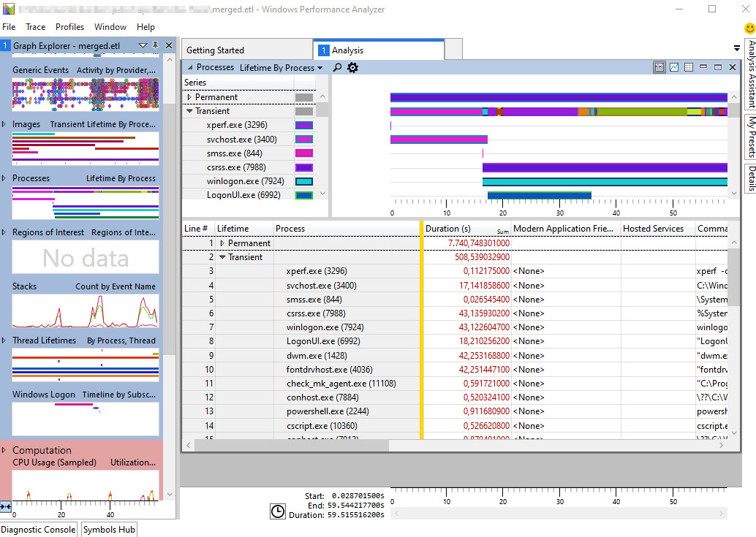This screenshot has height=537, width=756.
Task: Click the clock icon beside Start time
Action: coord(278,511)
